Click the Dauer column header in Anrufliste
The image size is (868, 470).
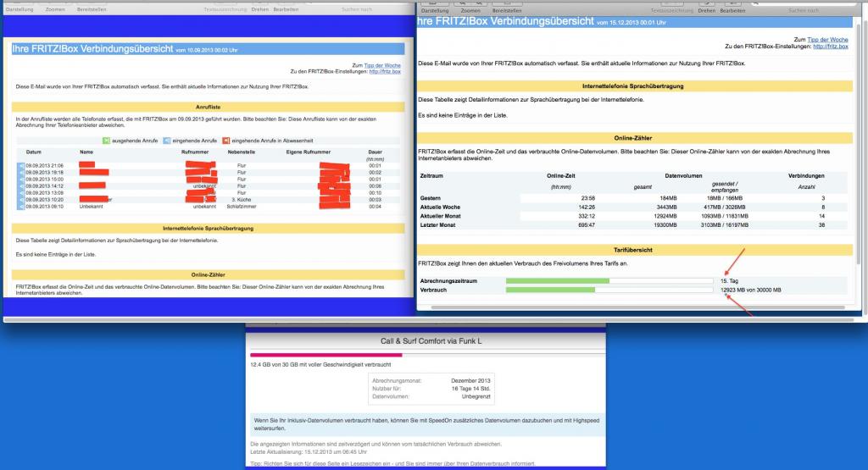(375, 152)
